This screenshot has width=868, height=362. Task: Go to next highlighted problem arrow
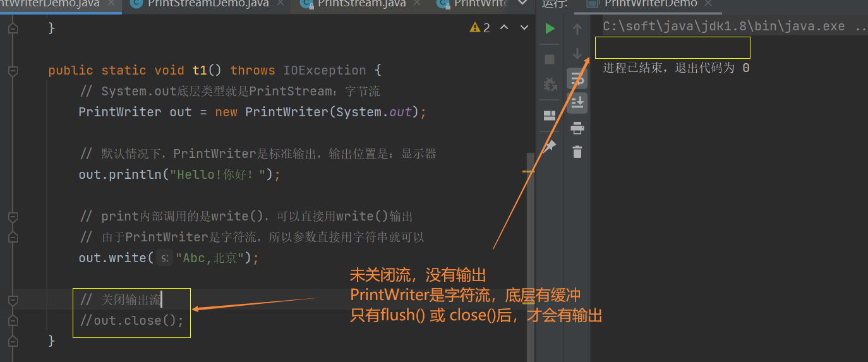(523, 28)
